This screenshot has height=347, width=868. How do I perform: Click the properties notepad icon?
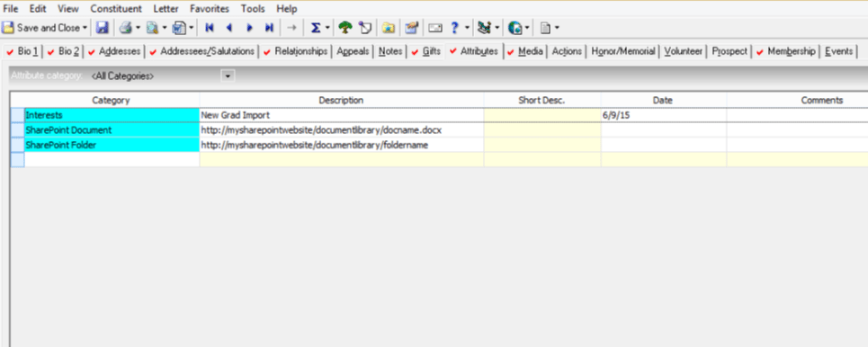pyautogui.click(x=411, y=28)
